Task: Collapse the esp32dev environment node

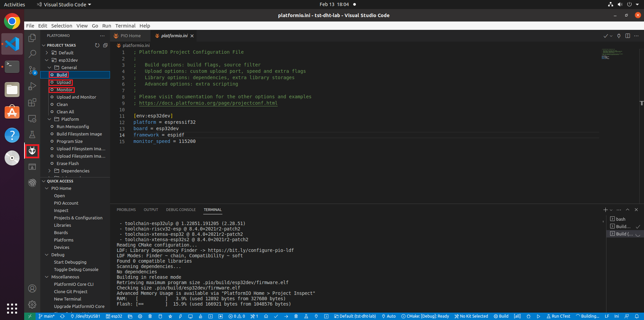Action: coord(47,60)
